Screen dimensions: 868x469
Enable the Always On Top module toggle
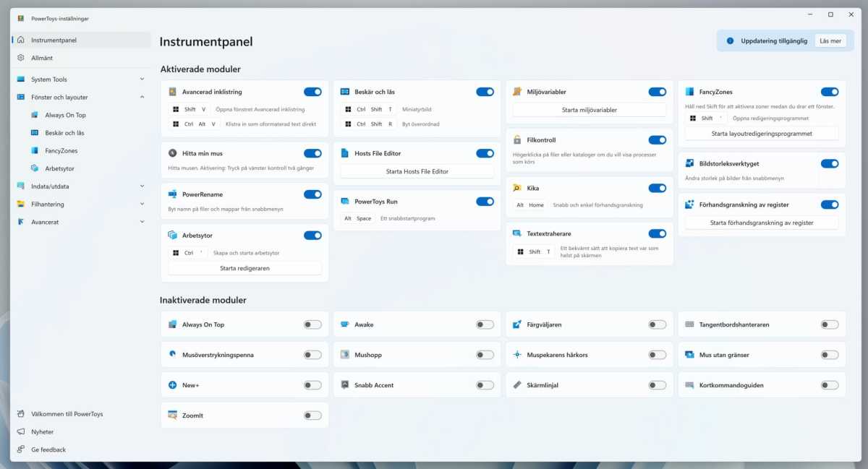312,324
